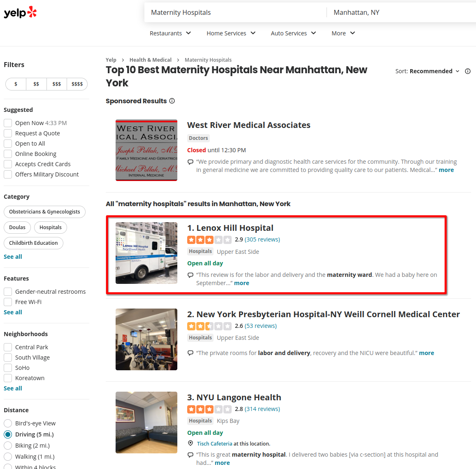Select Driving (5 mi.) distance option

coord(8,434)
